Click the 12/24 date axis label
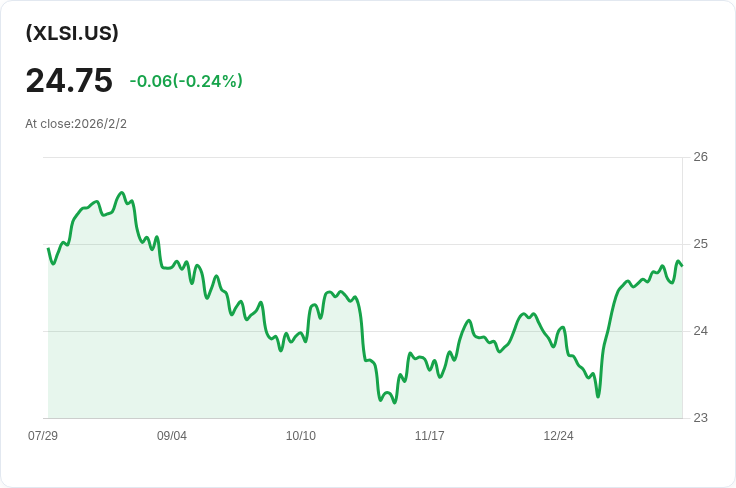This screenshot has width=736, height=488. (559, 436)
